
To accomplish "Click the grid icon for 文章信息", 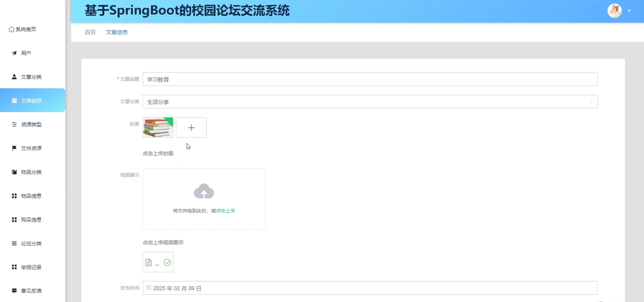I will pos(14,101).
